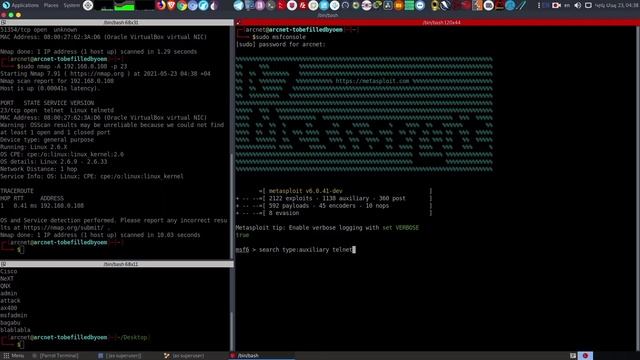Click 'sudo nmap -A 192.168.0.108' command line
The image size is (640, 360).
click(73, 66)
